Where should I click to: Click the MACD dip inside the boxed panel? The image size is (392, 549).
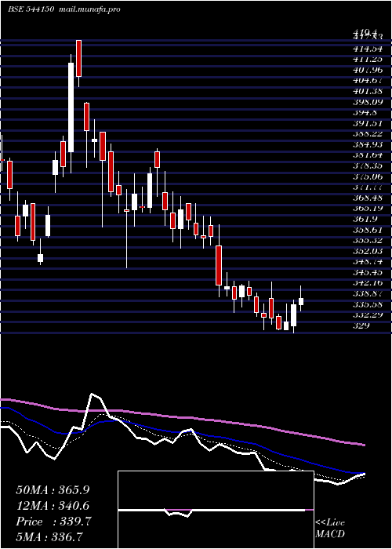click(179, 514)
